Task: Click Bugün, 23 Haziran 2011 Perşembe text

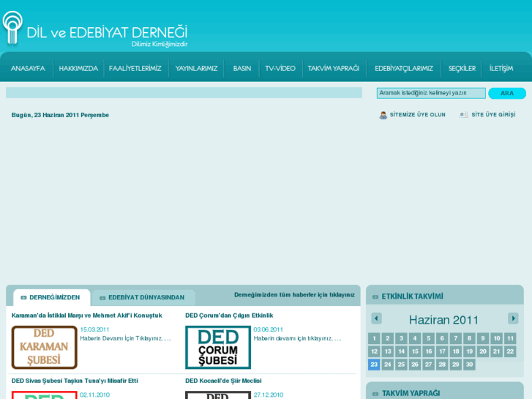Action: point(60,115)
